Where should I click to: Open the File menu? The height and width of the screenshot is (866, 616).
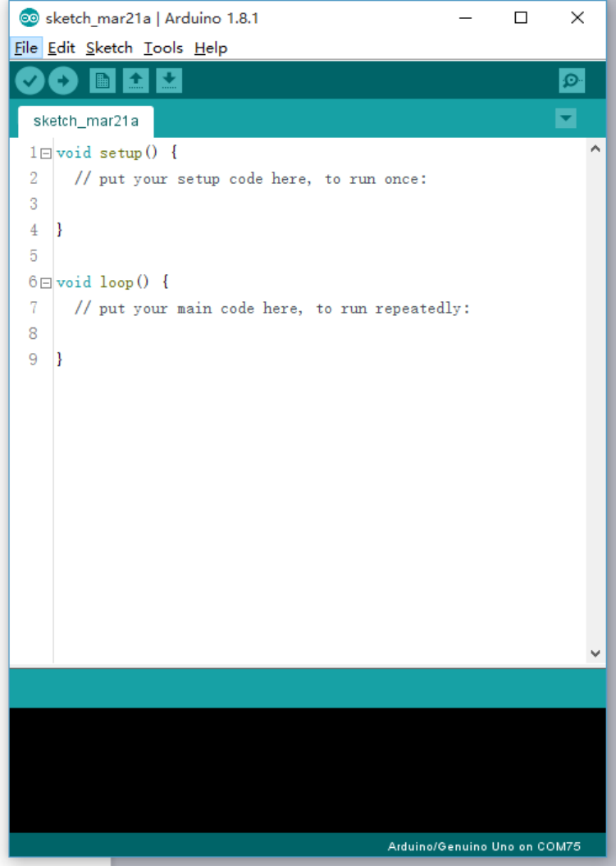(x=26, y=48)
